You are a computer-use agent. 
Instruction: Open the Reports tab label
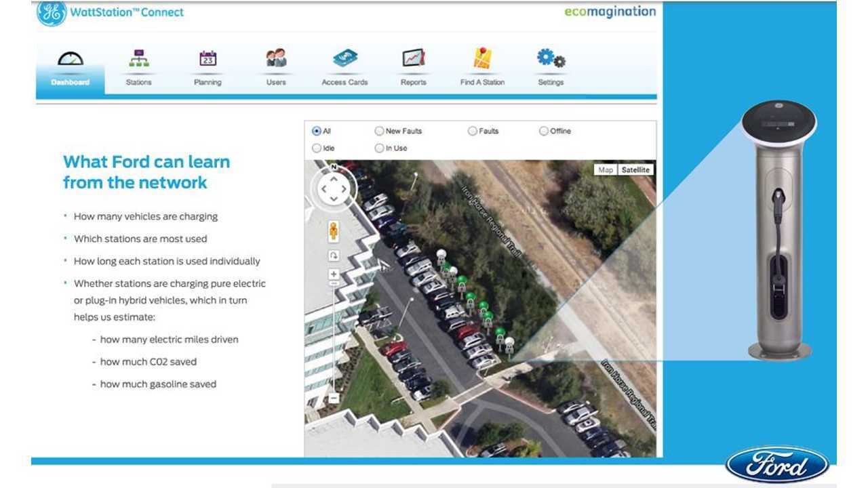pos(414,82)
